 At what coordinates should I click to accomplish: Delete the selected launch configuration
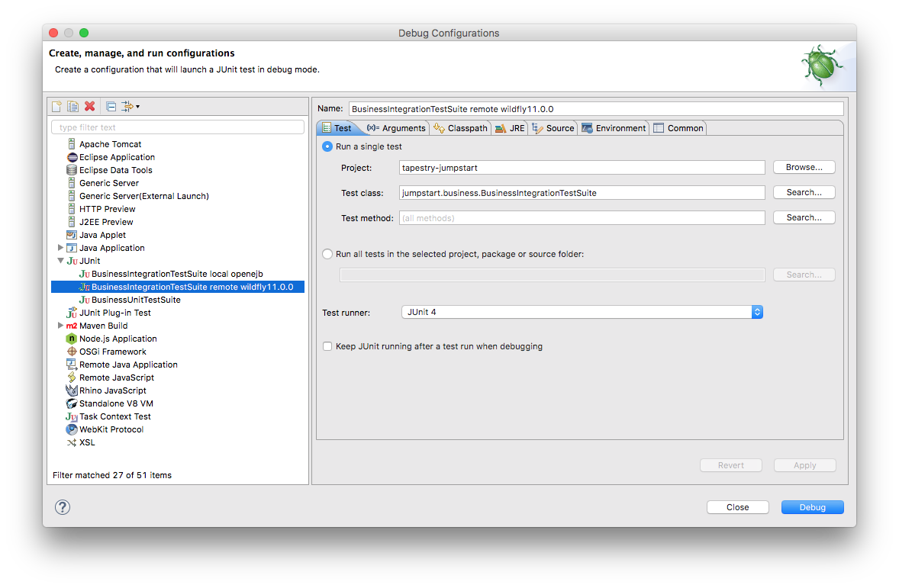tap(90, 106)
